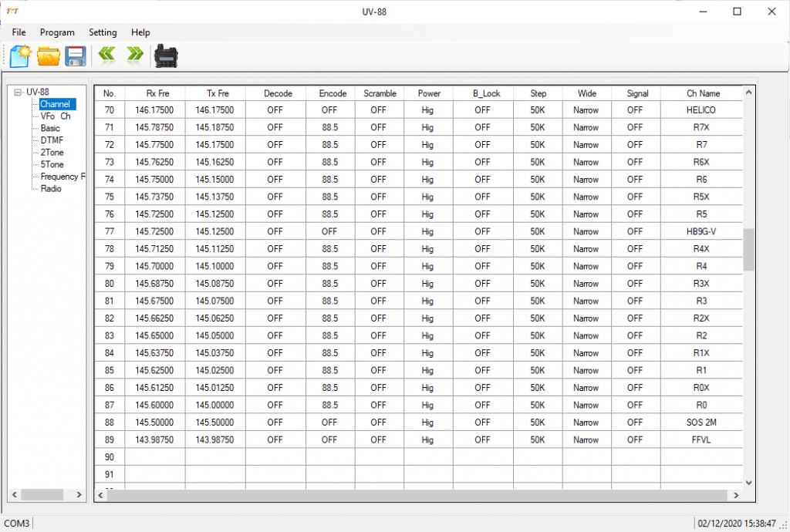Click the left double-arrow read icon
This screenshot has height=532, width=790.
(x=106, y=54)
